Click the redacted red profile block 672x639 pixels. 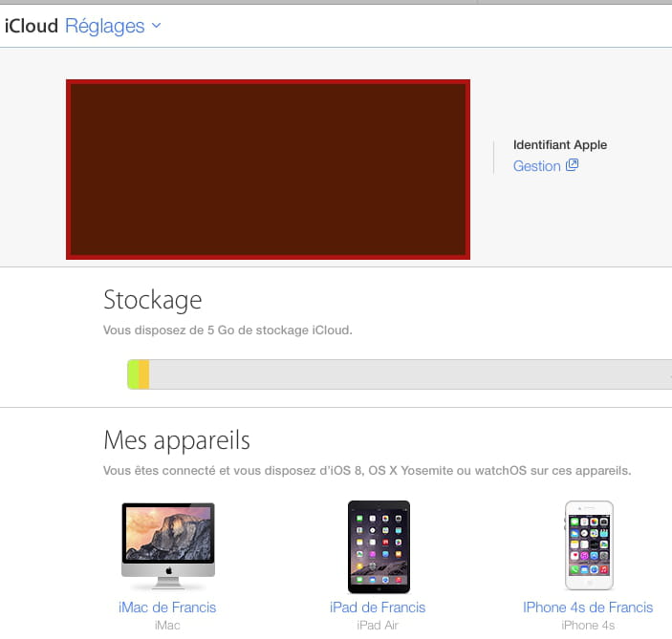click(268, 169)
